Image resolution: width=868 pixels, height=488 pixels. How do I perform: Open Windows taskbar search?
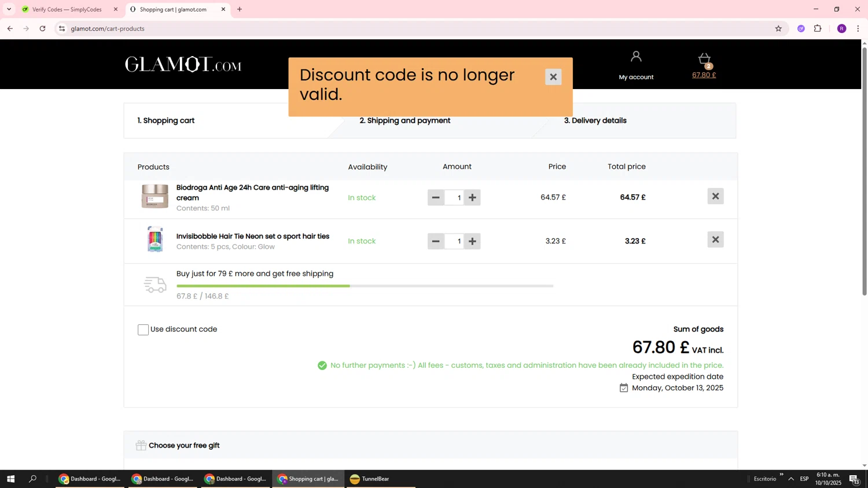coord(32,479)
